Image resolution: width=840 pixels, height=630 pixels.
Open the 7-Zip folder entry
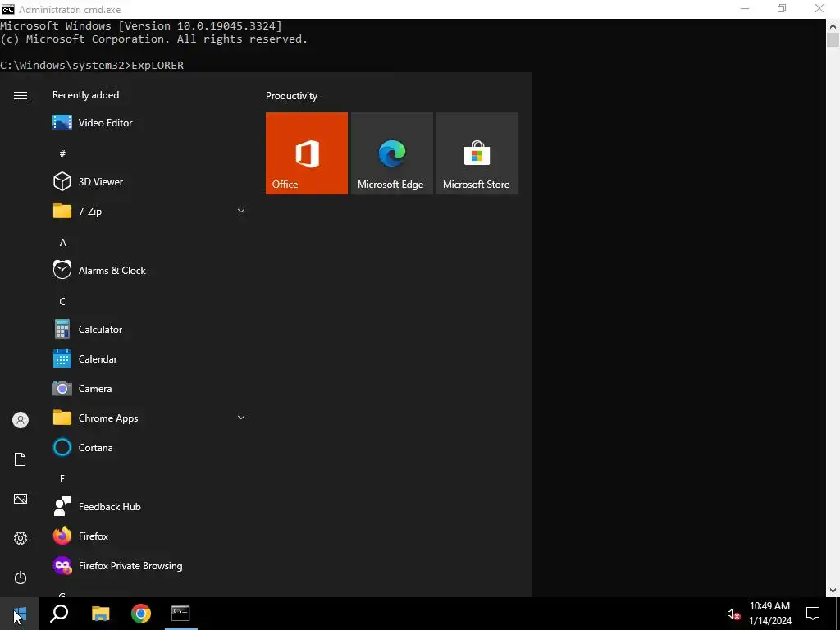tap(149, 211)
